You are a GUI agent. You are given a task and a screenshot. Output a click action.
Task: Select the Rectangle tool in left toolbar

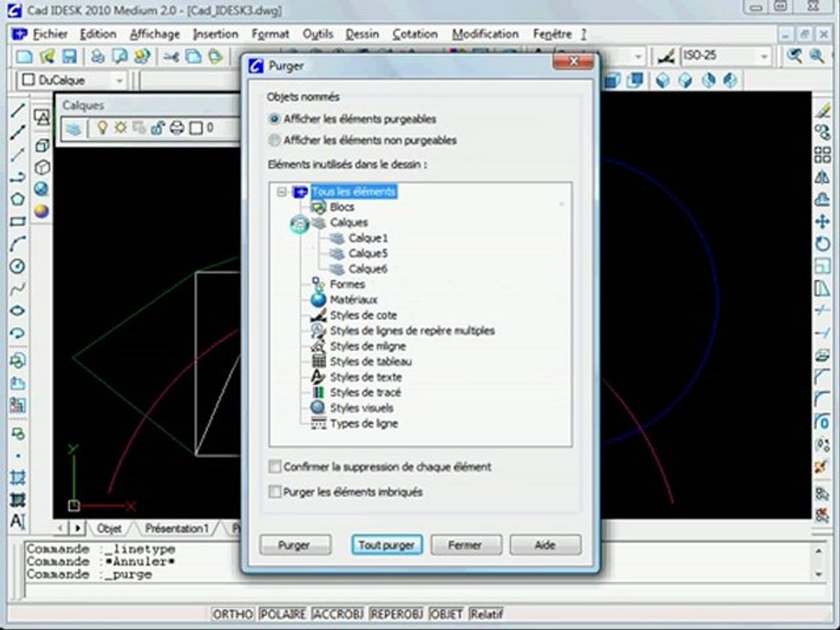[x=17, y=221]
